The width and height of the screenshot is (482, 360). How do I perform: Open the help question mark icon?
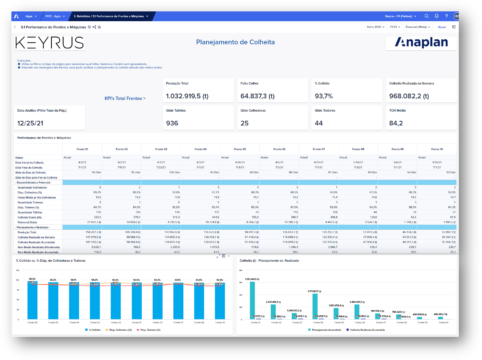point(446,16)
